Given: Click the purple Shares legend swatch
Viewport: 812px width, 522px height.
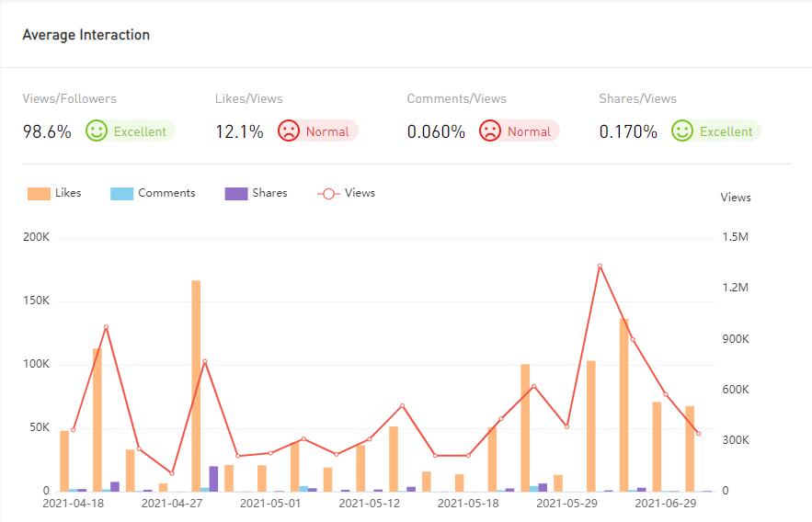Looking at the screenshot, I should coord(236,194).
